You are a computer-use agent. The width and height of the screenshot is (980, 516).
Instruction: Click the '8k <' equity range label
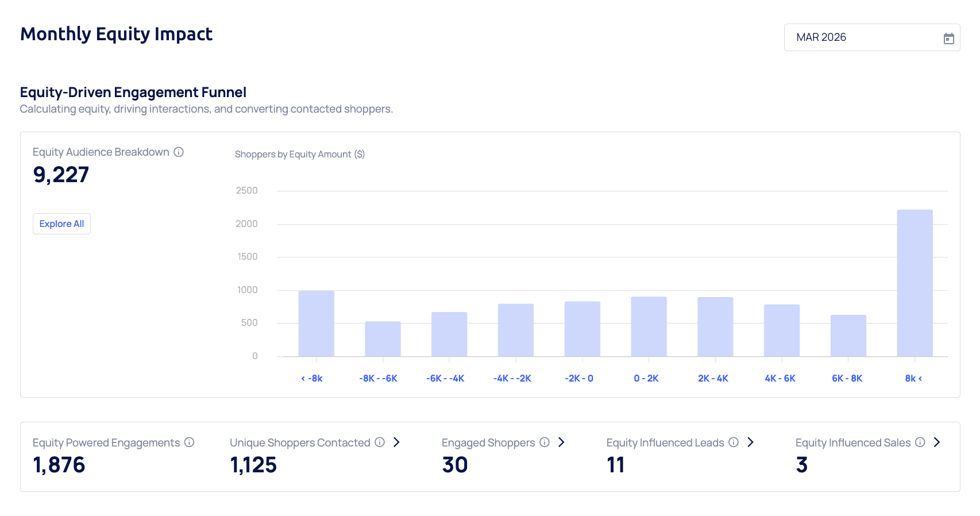coord(913,378)
